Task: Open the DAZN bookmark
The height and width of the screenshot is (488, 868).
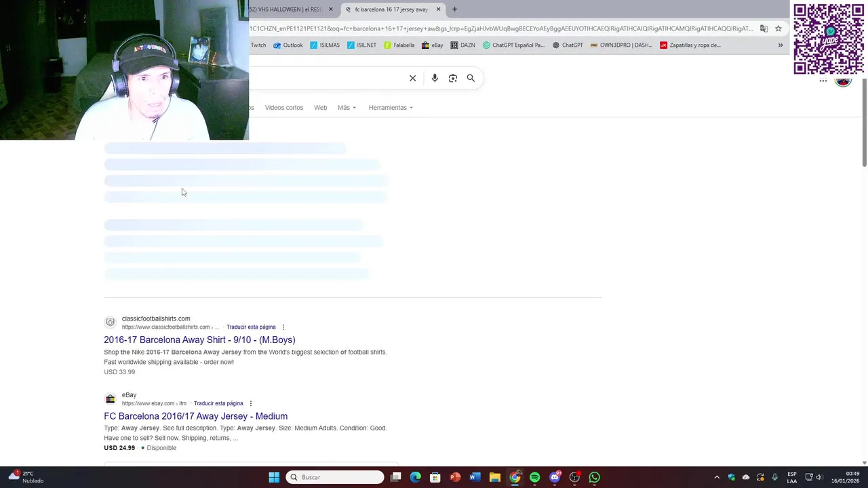Action: point(463,45)
